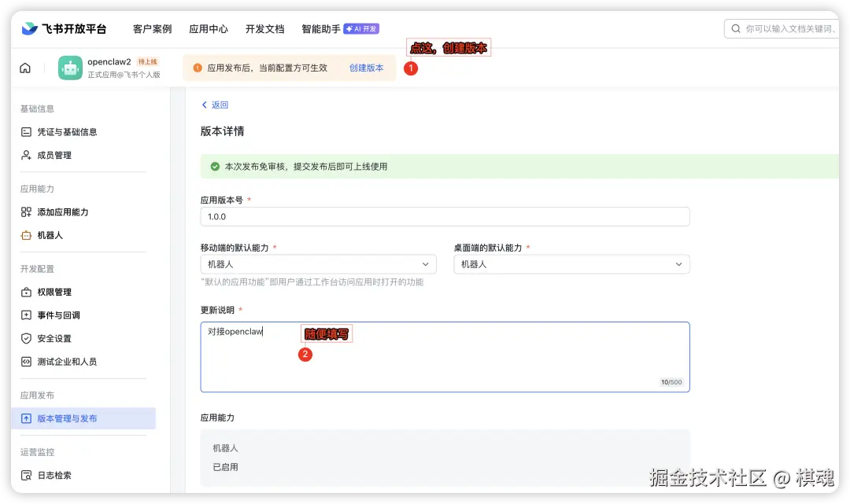850x504 pixels.
Task: Open 应用中心 menu
Action: (209, 28)
